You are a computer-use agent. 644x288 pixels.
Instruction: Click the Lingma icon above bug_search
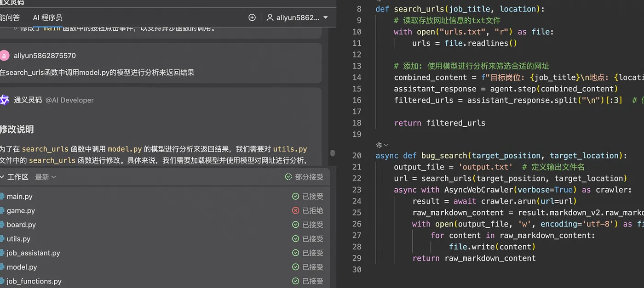379,145
